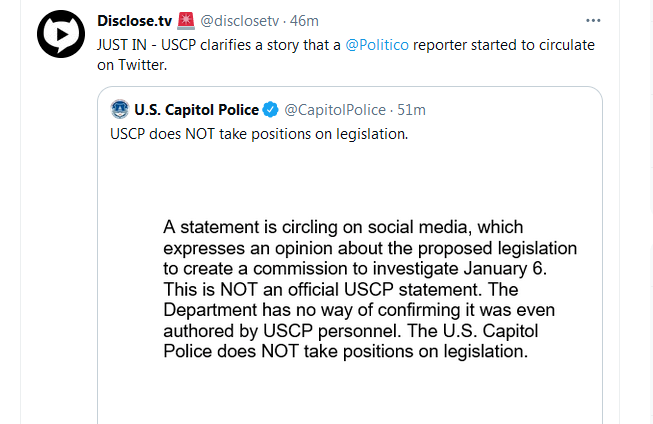Open the Disclose.tv profile avatar
Screen dimensions: 653x424
[x=61, y=34]
